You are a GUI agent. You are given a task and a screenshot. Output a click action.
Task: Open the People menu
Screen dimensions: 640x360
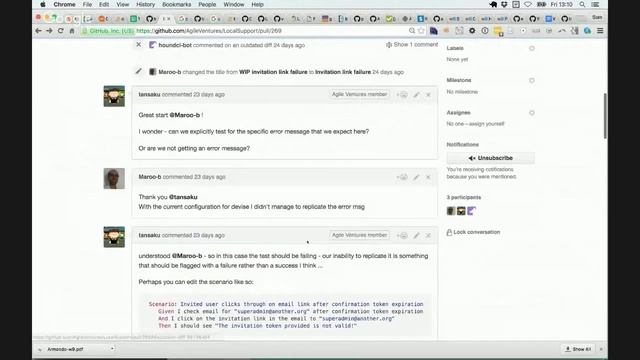point(207,4)
